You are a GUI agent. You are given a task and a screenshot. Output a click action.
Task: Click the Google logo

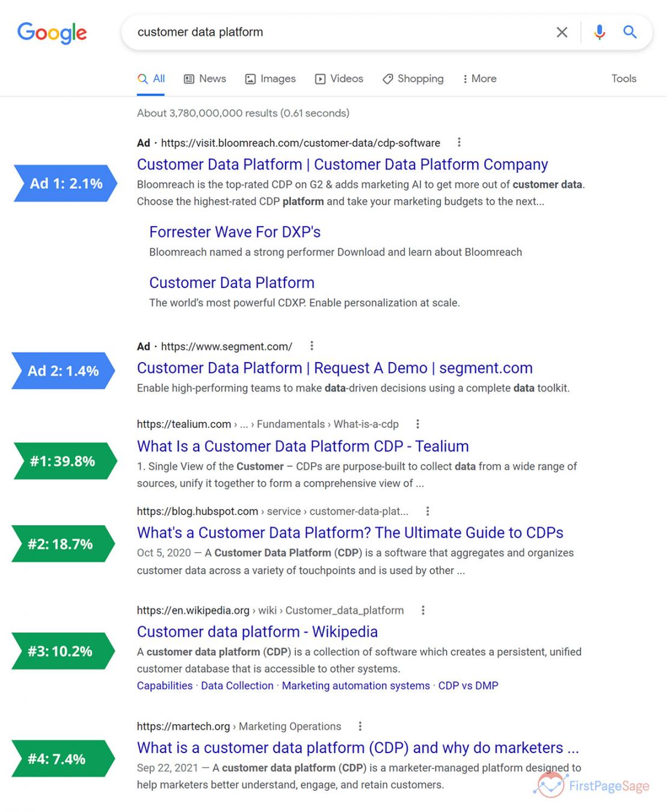pyautogui.click(x=52, y=33)
